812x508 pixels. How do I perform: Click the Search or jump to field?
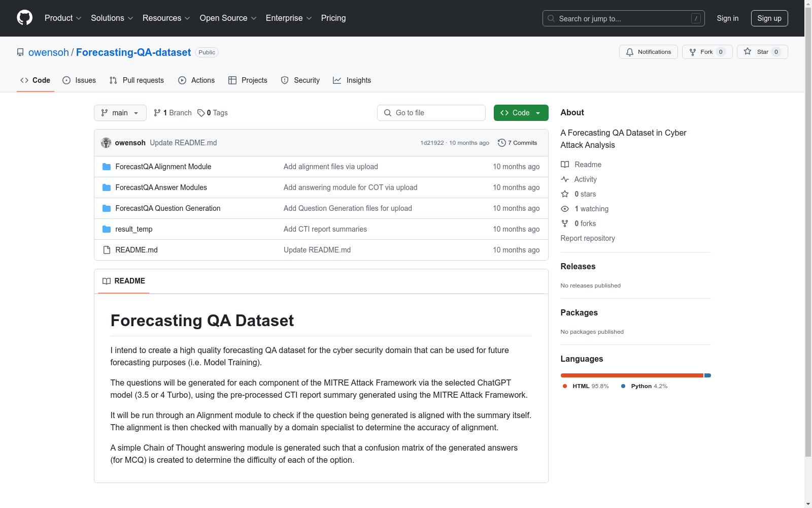[x=624, y=18]
